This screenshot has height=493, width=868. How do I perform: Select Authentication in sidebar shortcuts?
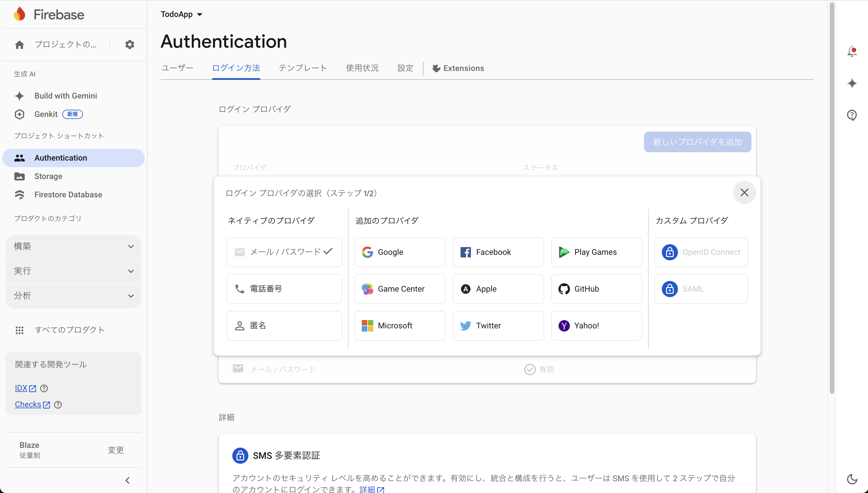point(74,158)
